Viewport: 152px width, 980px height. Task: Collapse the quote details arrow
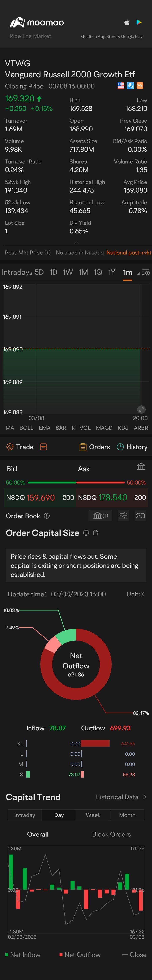(76, 242)
